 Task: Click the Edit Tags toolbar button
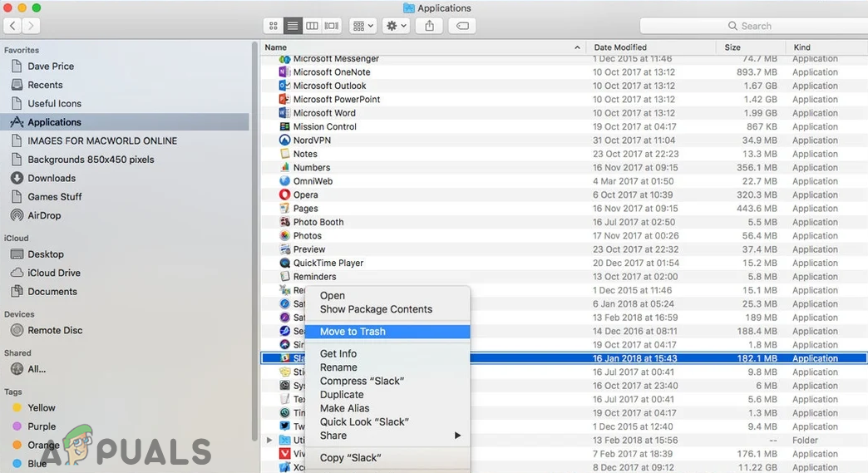coord(462,26)
